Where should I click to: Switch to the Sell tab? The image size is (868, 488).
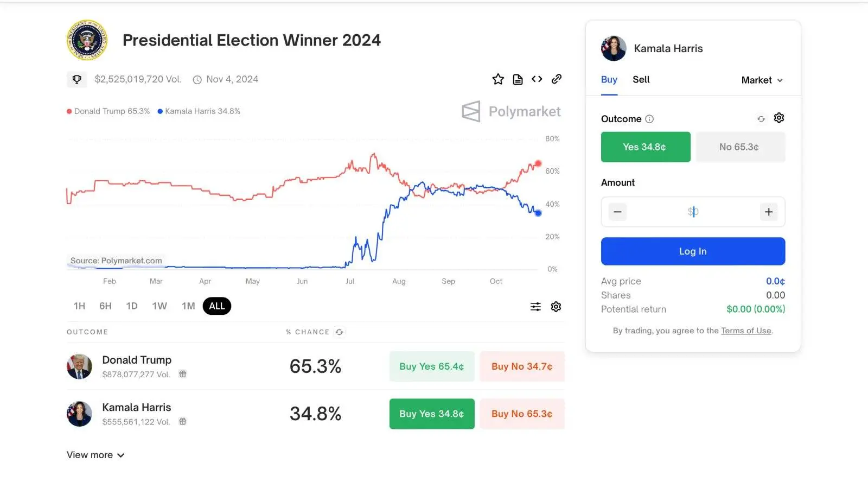pos(641,80)
